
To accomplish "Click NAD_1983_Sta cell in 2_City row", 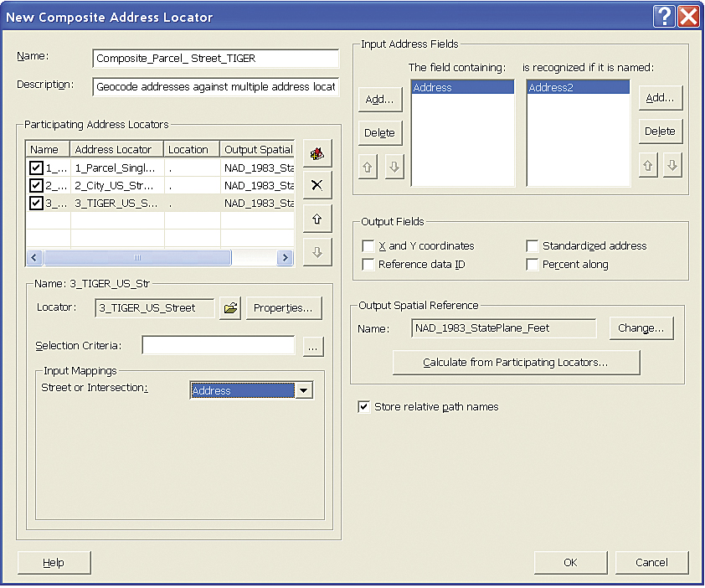I will 258,185.
